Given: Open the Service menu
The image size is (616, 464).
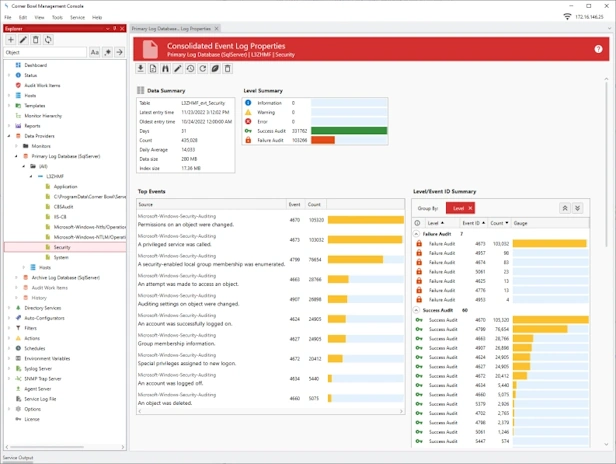Looking at the screenshot, I should click(x=77, y=17).
